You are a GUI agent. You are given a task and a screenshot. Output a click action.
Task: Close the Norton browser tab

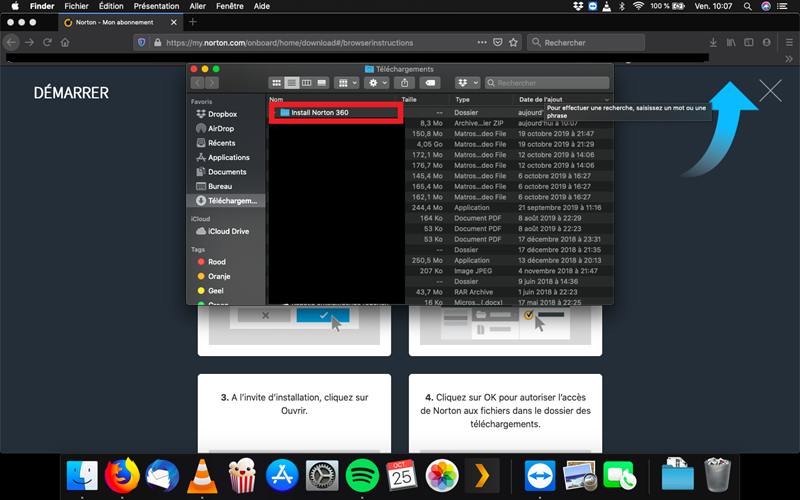point(173,22)
